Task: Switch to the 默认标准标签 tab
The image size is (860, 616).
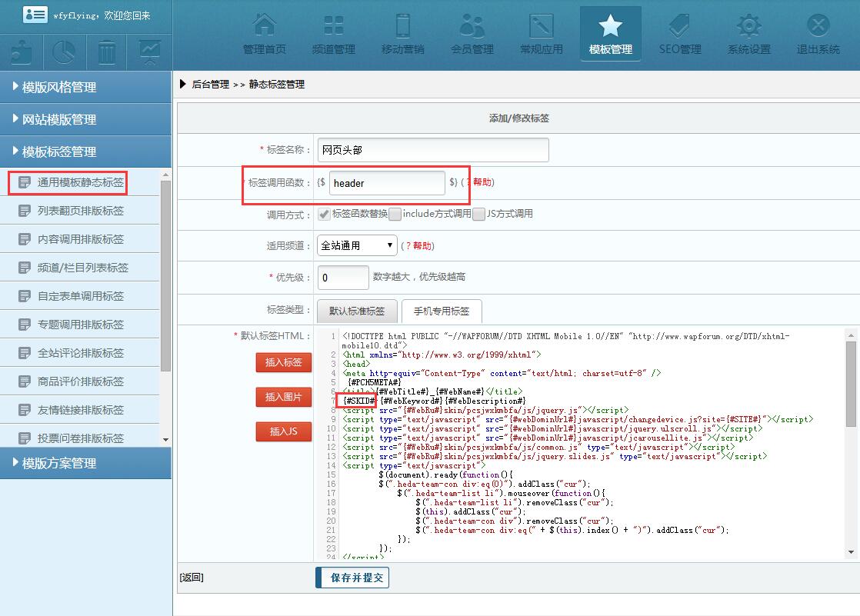Action: (357, 311)
